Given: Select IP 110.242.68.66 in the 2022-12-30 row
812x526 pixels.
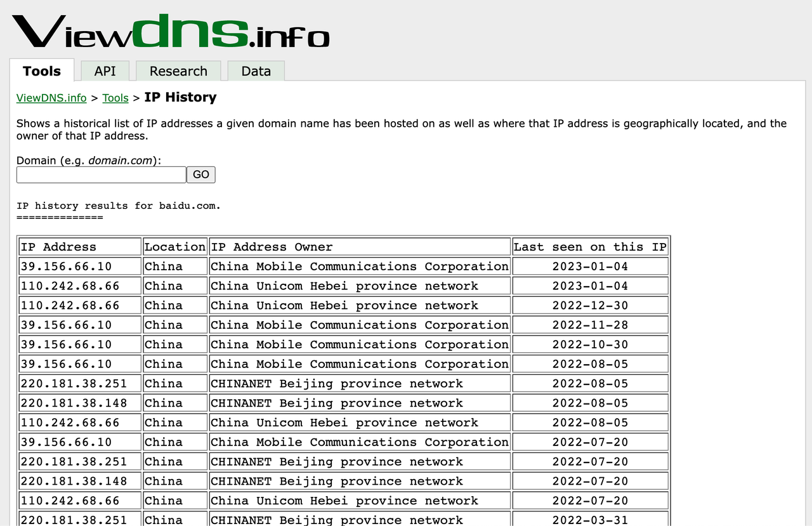Looking at the screenshot, I should [x=80, y=305].
